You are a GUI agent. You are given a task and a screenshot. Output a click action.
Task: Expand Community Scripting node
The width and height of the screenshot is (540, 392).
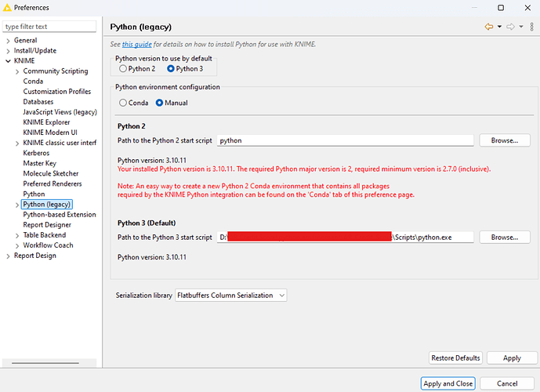pyautogui.click(x=17, y=71)
